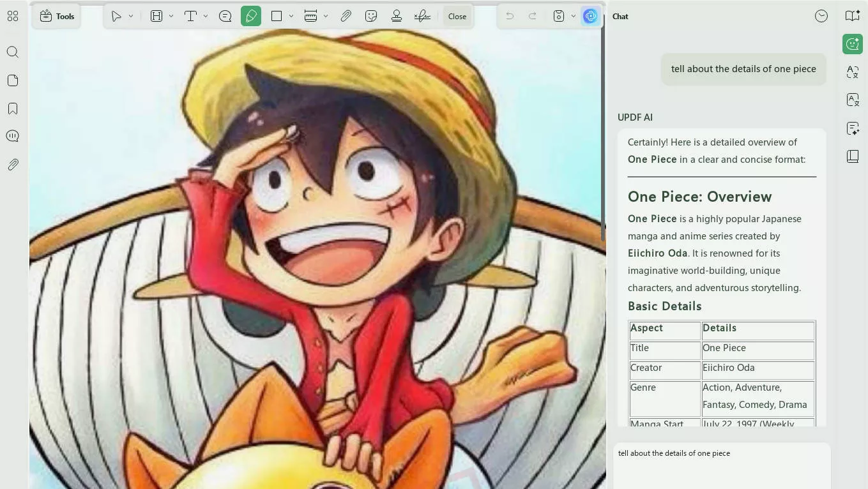Select the text highlight tool
868x489 pixels.
coord(156,17)
